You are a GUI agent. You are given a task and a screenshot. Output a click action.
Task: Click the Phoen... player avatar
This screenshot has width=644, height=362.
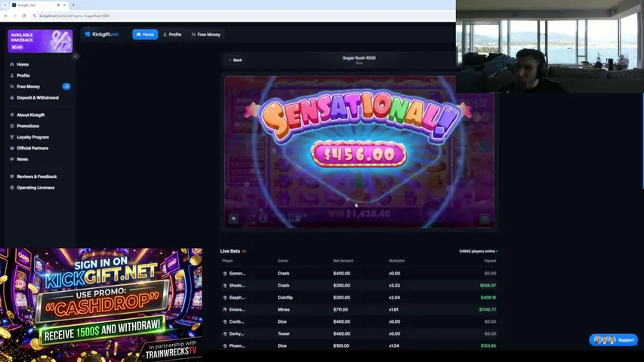pyautogui.click(x=225, y=346)
